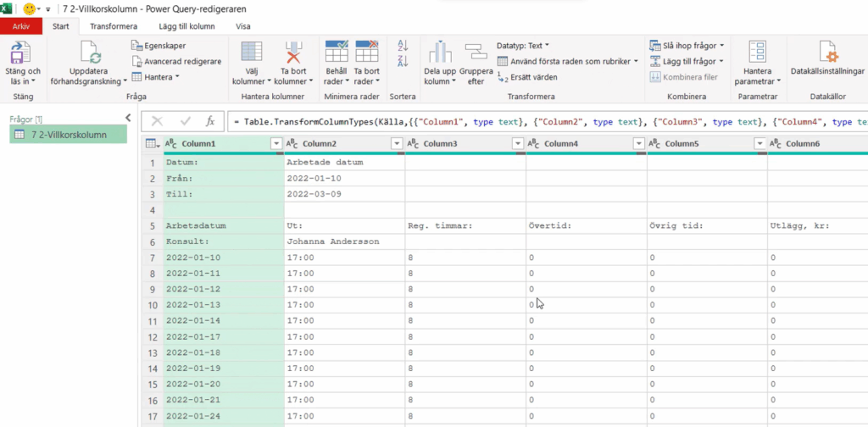The width and height of the screenshot is (868, 427).
Task: Open the Lägg till kolumn tab
Action: click(186, 26)
